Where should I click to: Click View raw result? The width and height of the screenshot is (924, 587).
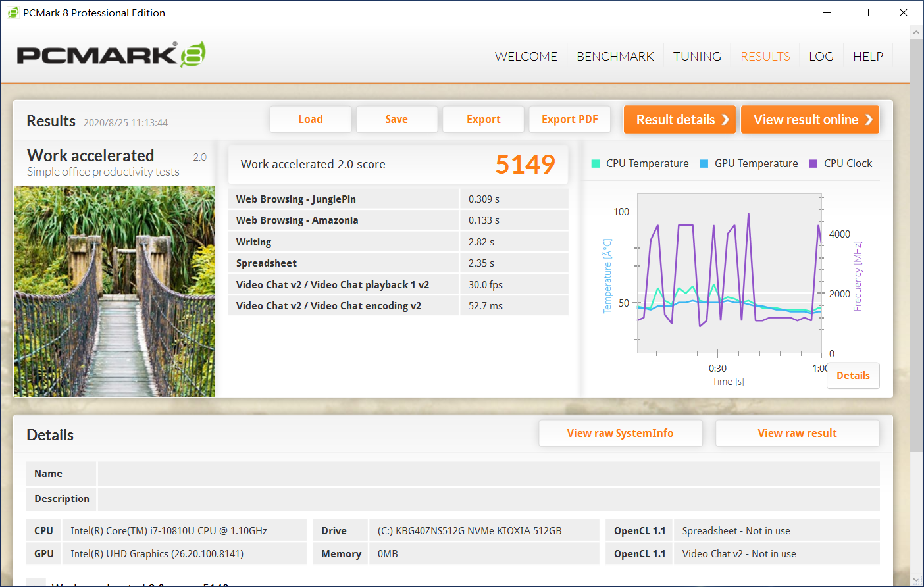click(x=798, y=433)
